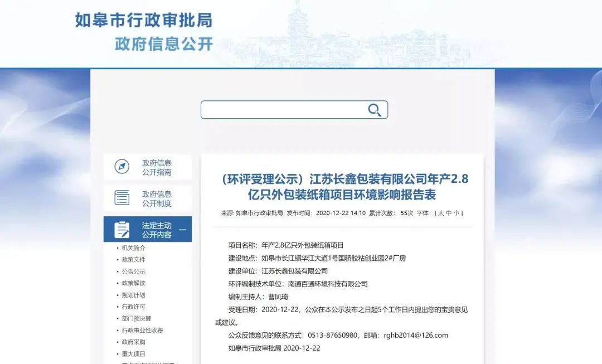Click the signature 如皋市行政审批局 2020-12-22
Viewport: 602px width, 364px height.
[x=274, y=348]
